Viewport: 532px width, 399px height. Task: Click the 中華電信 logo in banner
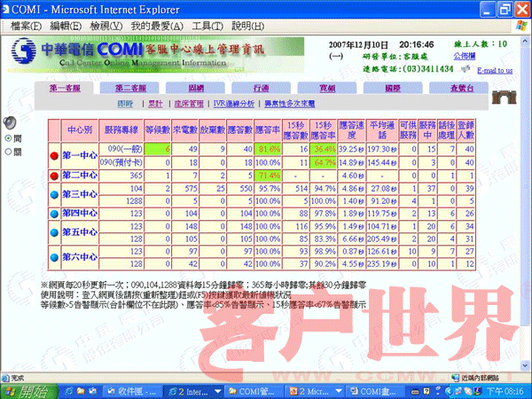pyautogui.click(x=44, y=51)
